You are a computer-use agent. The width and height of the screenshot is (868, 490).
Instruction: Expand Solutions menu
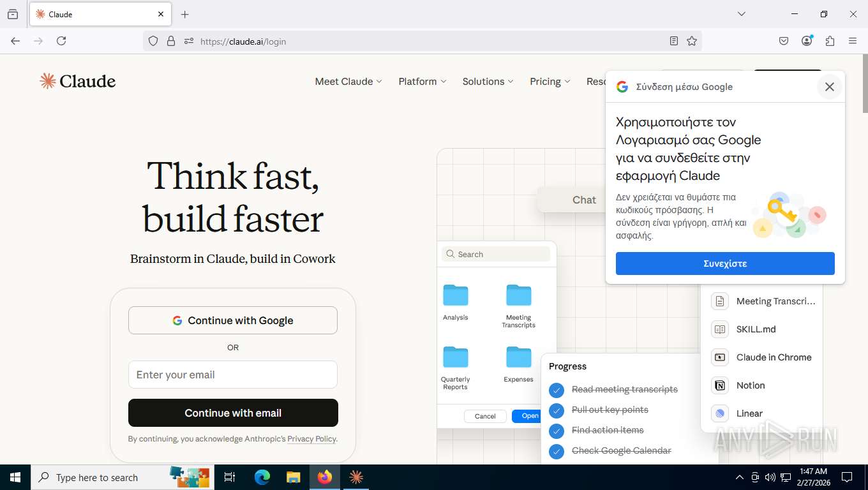click(x=488, y=81)
